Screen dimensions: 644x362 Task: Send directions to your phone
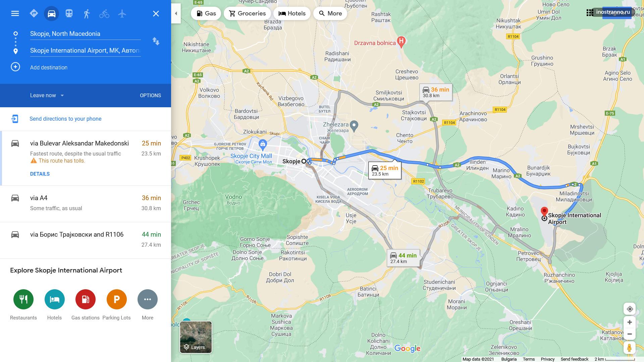[x=65, y=119]
